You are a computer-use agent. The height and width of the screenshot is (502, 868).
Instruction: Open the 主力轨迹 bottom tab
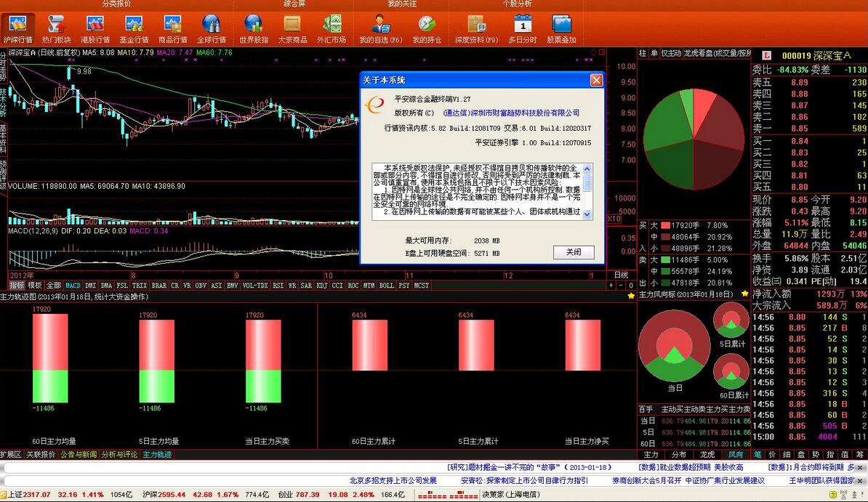click(157, 454)
